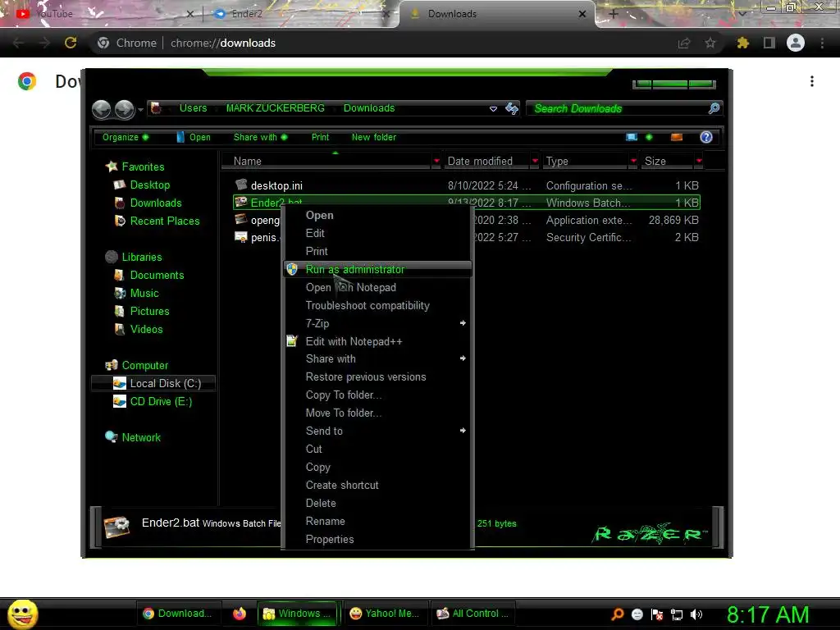Choose Edit with Notepad++

(x=377, y=341)
